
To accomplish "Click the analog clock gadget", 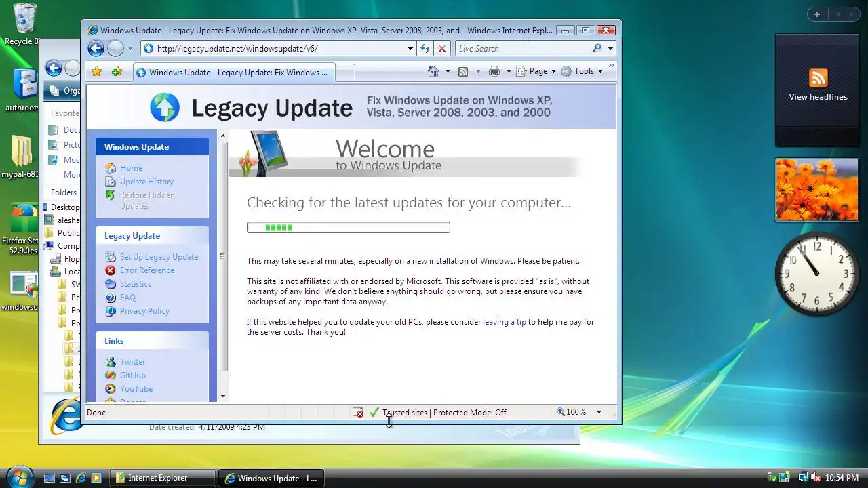I will 816,274.
